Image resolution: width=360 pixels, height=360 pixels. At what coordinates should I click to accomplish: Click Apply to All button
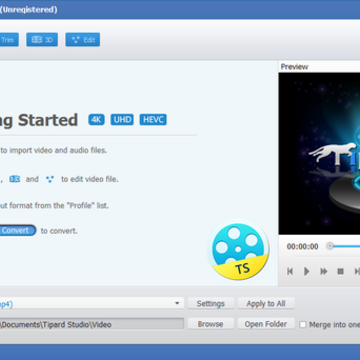pyautogui.click(x=266, y=304)
